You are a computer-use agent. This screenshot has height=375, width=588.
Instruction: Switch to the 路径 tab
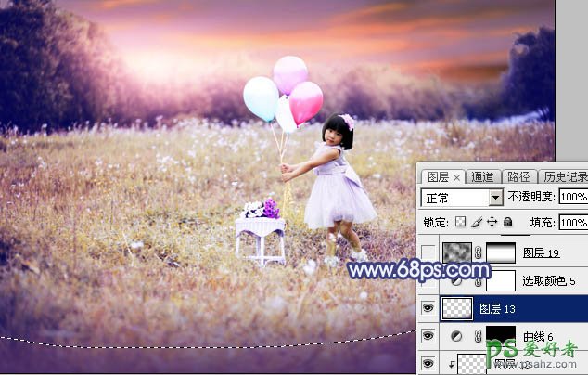518,176
